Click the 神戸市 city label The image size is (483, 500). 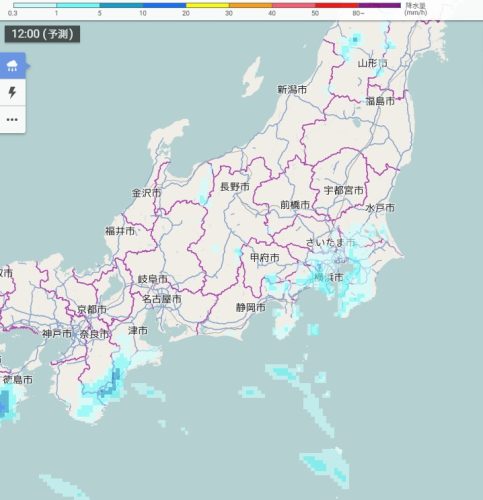point(57,333)
